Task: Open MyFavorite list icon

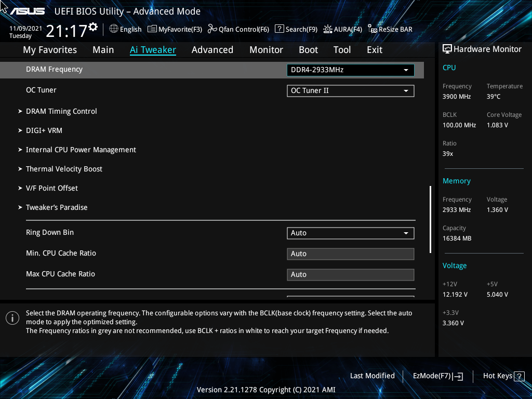Action: (x=152, y=29)
